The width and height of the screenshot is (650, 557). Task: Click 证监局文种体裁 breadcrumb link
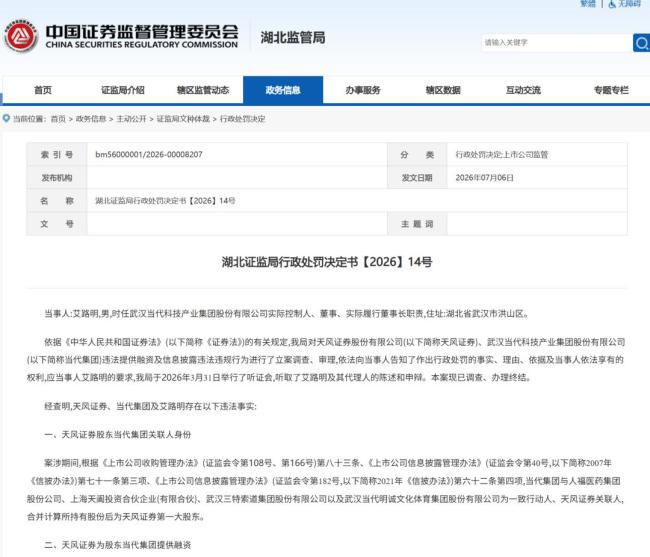[183, 119]
